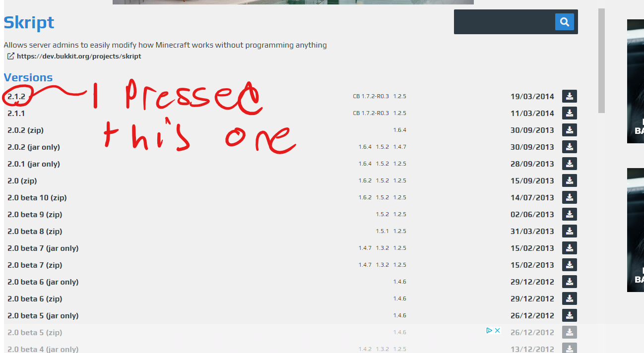The width and height of the screenshot is (644, 353).
Task: Open 2.0 beta 6 (zip) entry
Action: [35, 298]
